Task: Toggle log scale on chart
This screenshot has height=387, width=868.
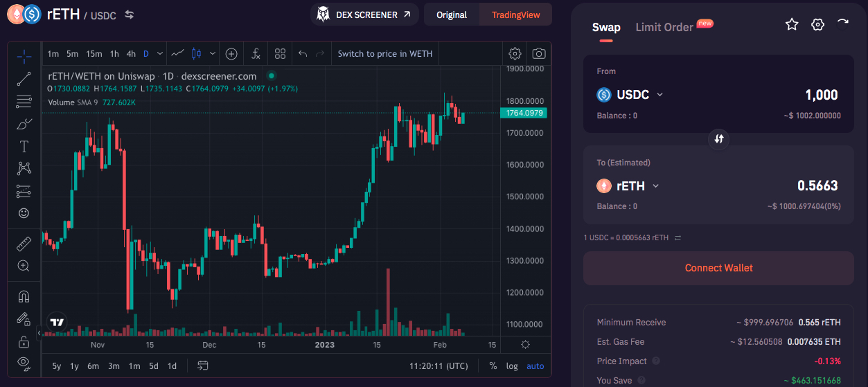Action: tap(512, 366)
